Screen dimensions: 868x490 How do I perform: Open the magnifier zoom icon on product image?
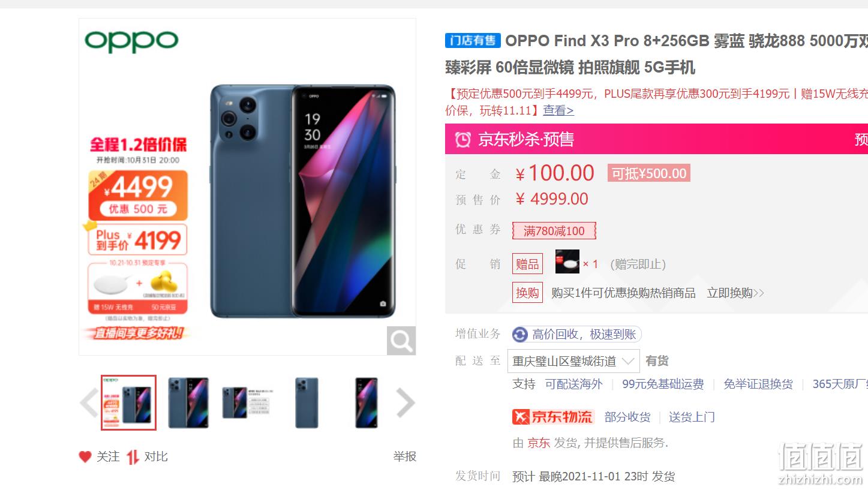[x=401, y=340]
